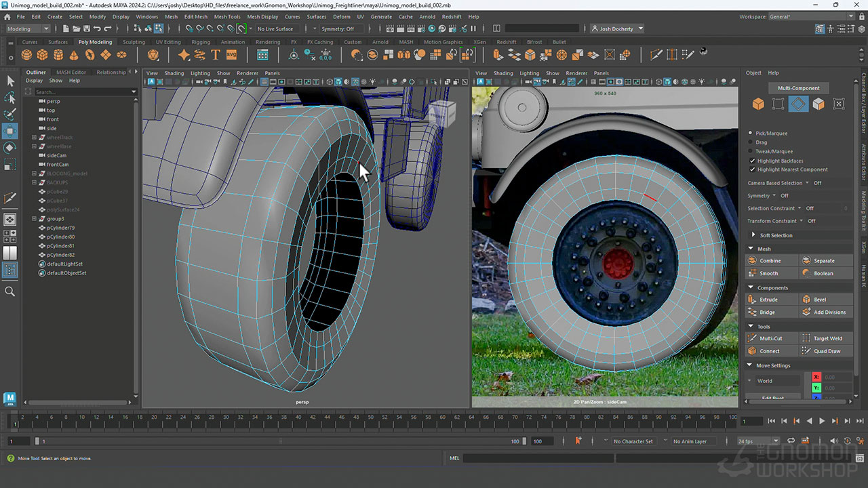Click the polygon Type tool icon
Screen dimensions: 868x488
pos(216,55)
